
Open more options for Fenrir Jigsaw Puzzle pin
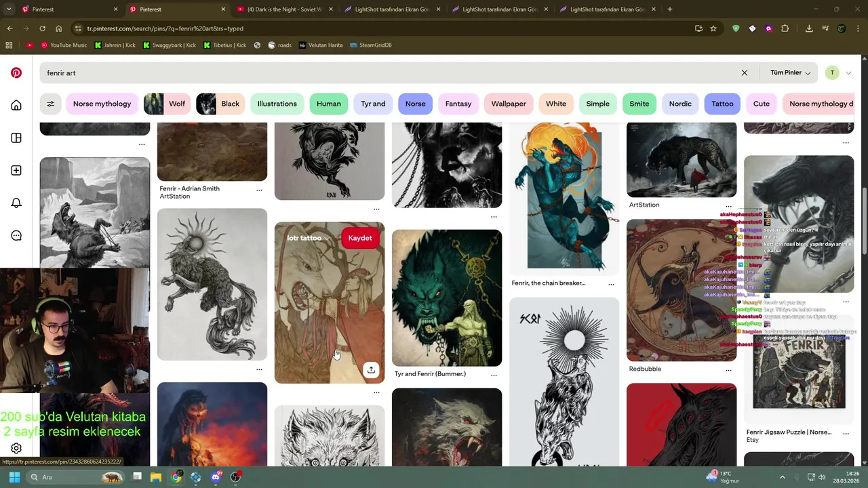coord(846,433)
